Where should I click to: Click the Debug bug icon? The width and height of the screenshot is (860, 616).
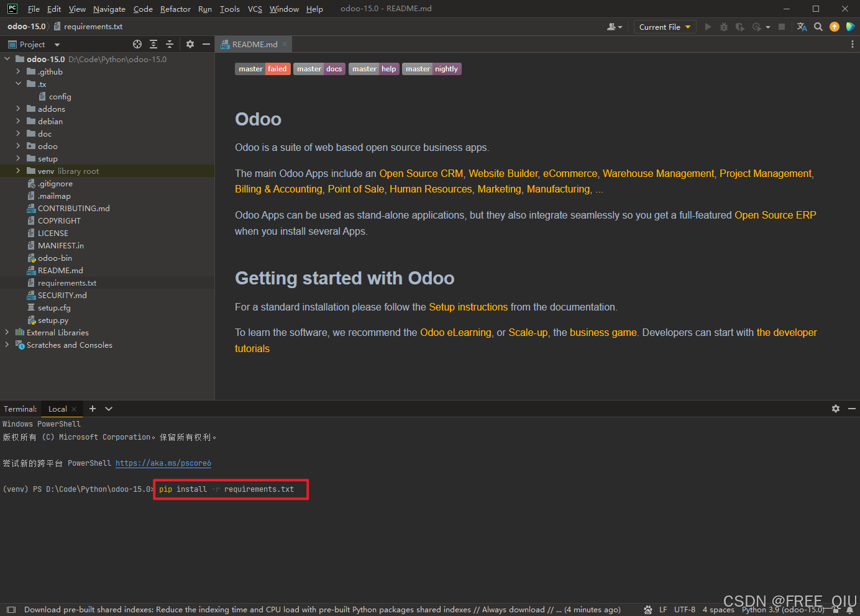pyautogui.click(x=724, y=27)
